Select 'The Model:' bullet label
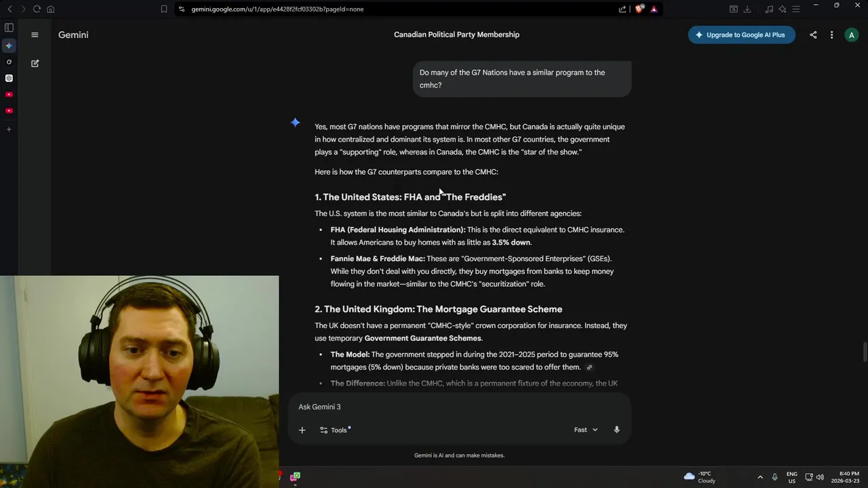This screenshot has width=868, height=488. (350, 354)
